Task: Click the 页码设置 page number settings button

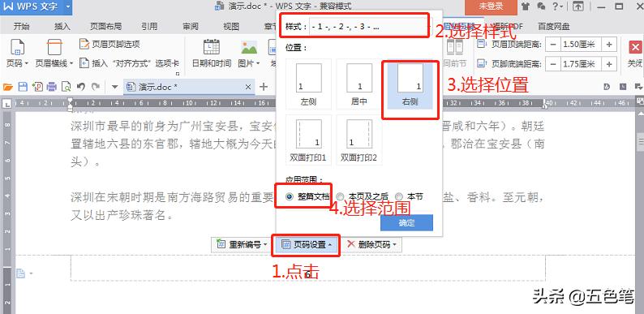Action: [307, 244]
